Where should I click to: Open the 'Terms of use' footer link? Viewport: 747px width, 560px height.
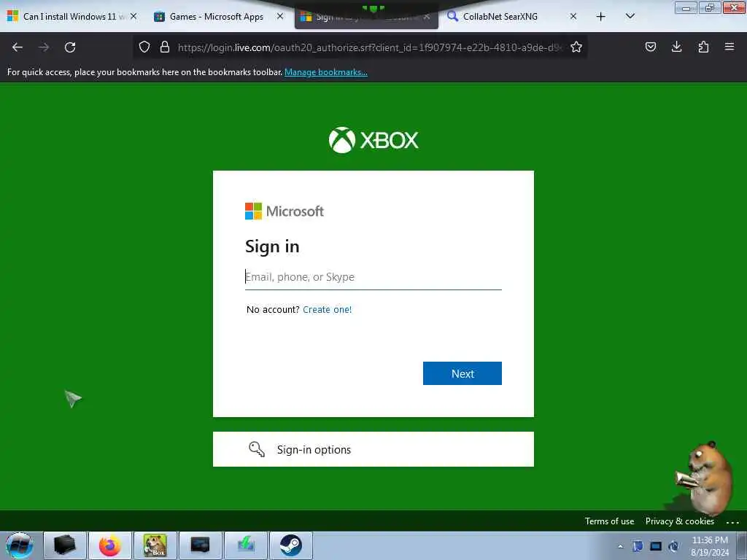(609, 521)
